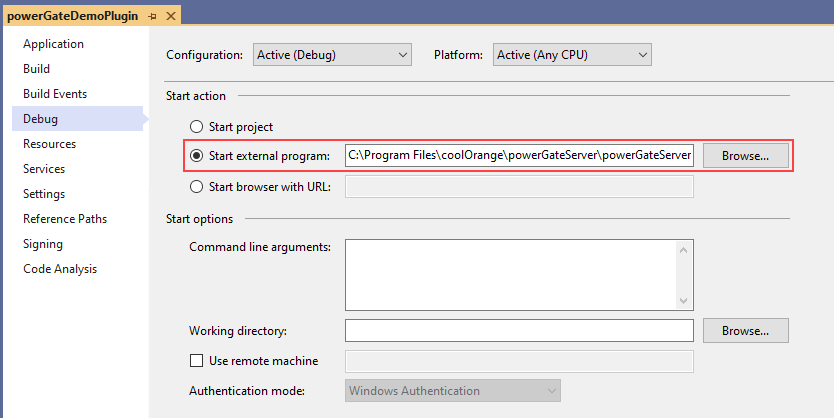Click the Working directory input field

click(x=518, y=330)
